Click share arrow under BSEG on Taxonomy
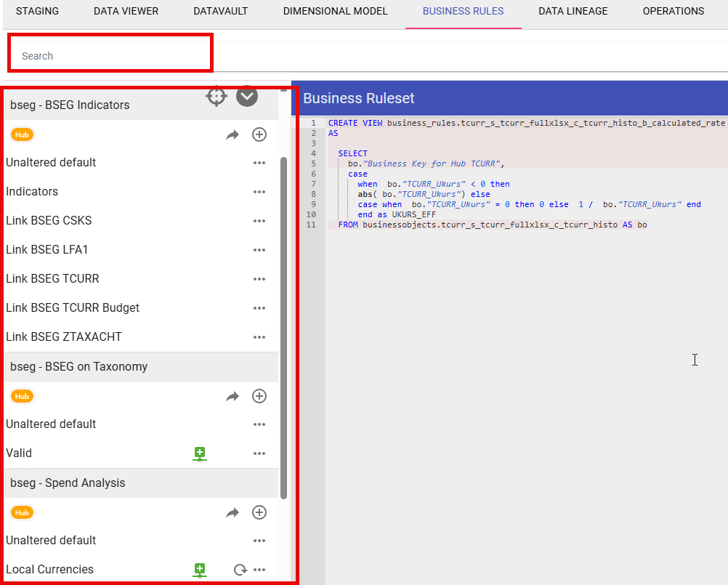 coord(232,396)
